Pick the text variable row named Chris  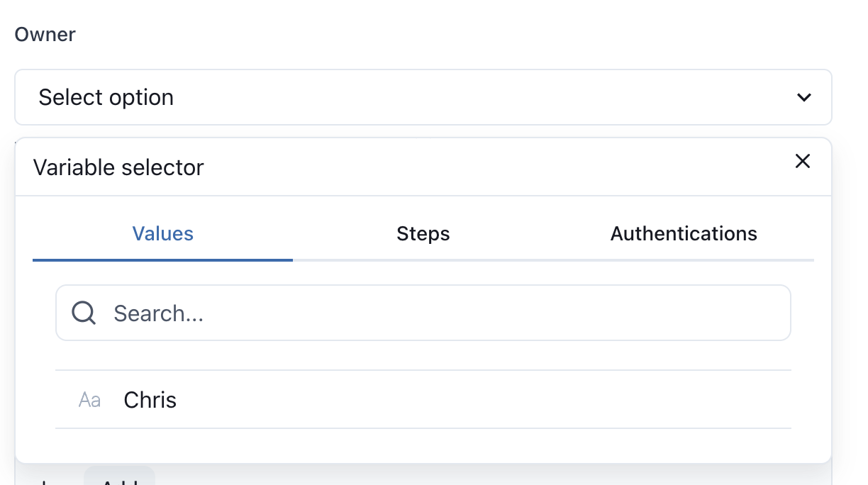423,399
